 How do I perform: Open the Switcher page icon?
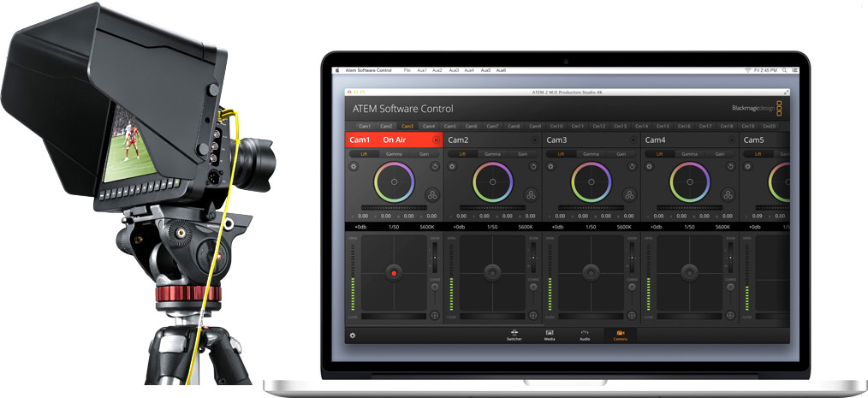coord(514,335)
